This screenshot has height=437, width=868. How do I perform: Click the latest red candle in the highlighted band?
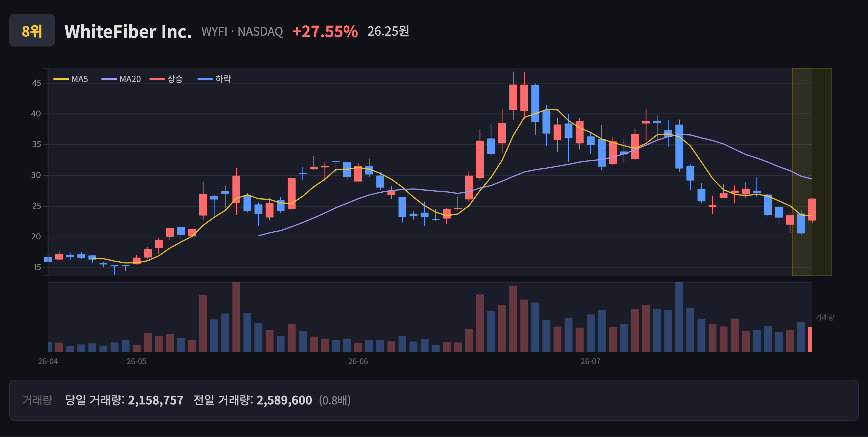(x=812, y=209)
